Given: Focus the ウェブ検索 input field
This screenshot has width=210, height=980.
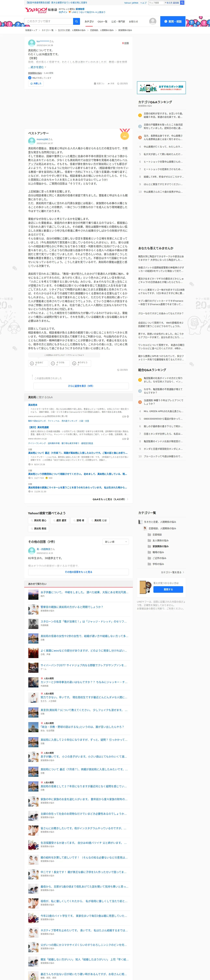Looking at the screenshot, I should click(156, 3).
